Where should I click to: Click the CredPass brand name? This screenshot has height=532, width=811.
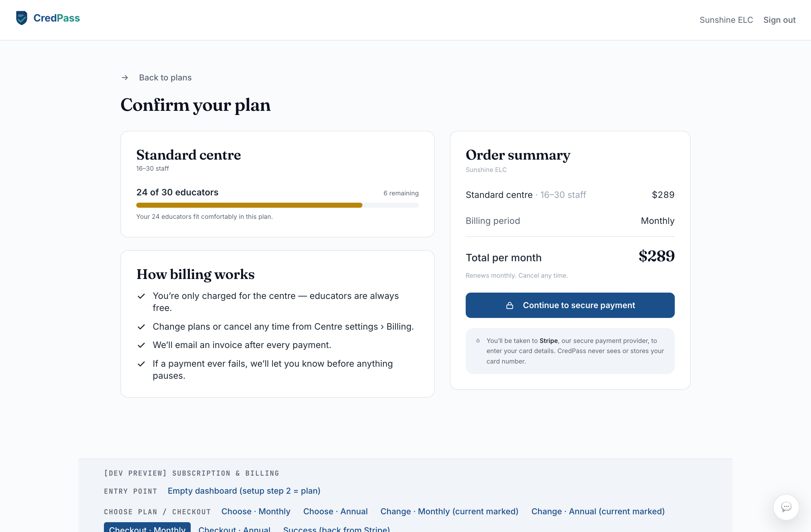57,18
